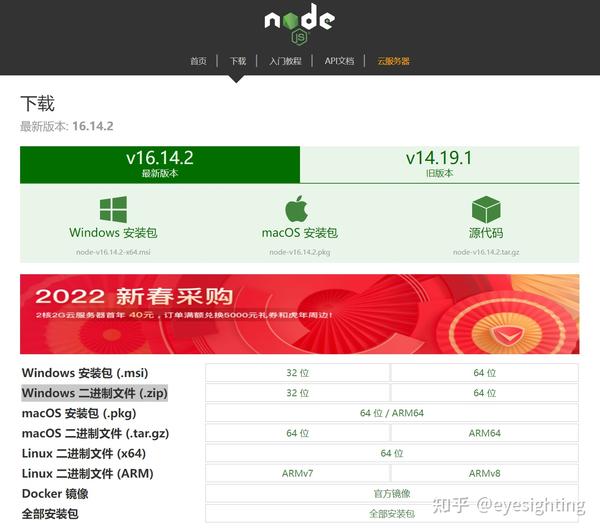Open the 官方镜像 Docker link
Viewport: 600px width, 532px height.
tap(392, 493)
